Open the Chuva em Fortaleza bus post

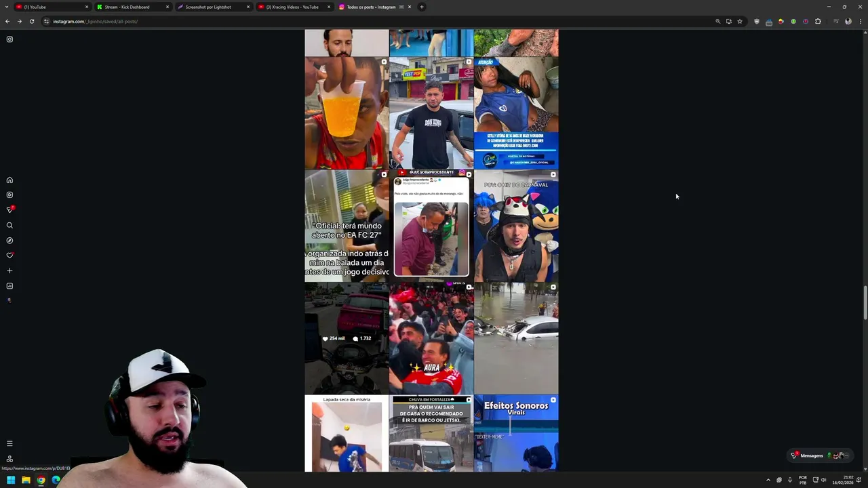pyautogui.click(x=431, y=434)
